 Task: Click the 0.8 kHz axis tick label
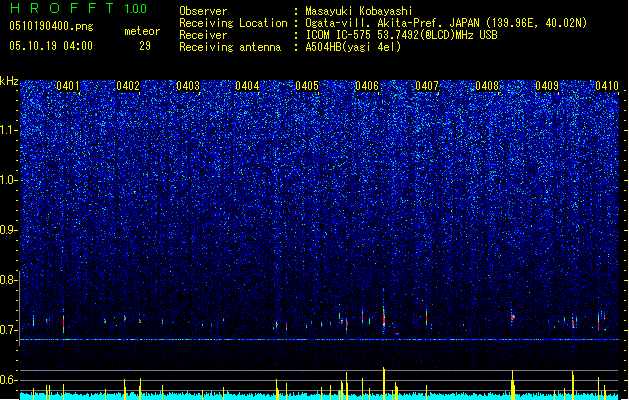(8, 280)
